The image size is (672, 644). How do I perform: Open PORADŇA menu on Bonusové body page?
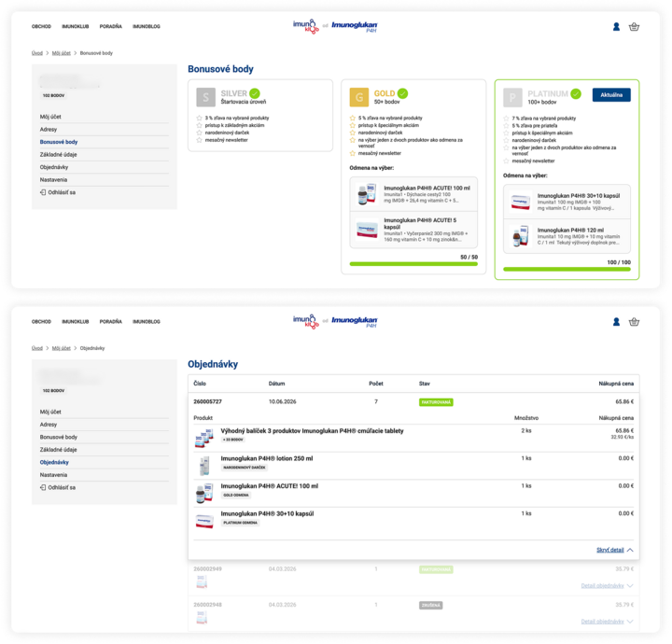pyautogui.click(x=110, y=26)
